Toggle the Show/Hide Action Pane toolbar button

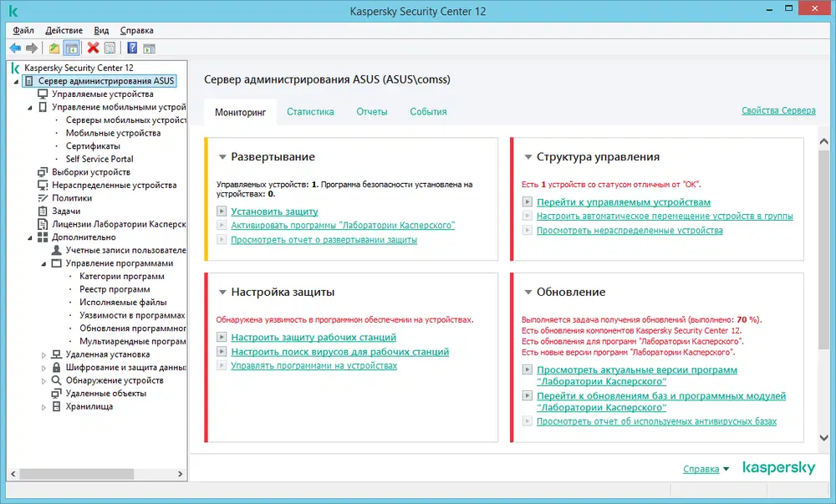click(x=149, y=48)
